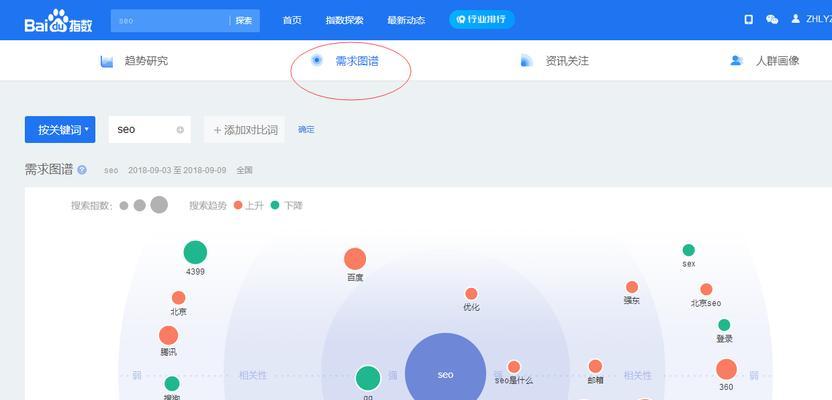Click 添加对比词 button

coord(245,129)
